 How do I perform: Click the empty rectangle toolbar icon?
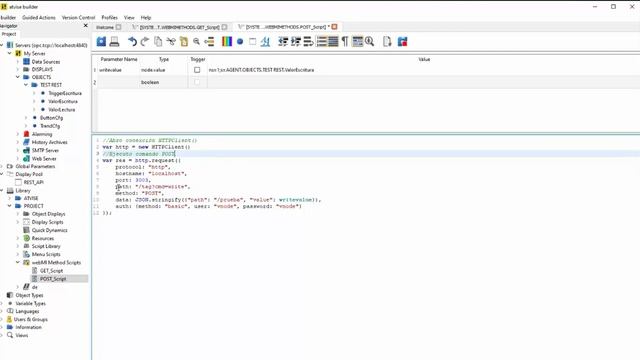click(253, 42)
